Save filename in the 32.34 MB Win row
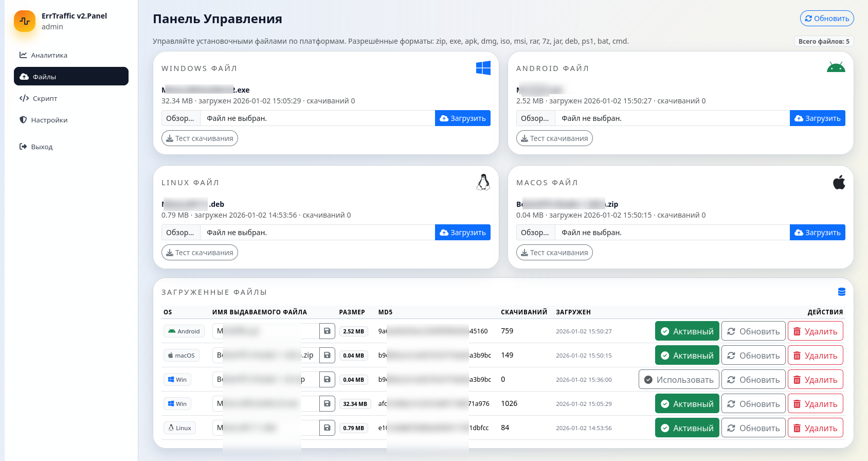The width and height of the screenshot is (868, 461). [327, 404]
